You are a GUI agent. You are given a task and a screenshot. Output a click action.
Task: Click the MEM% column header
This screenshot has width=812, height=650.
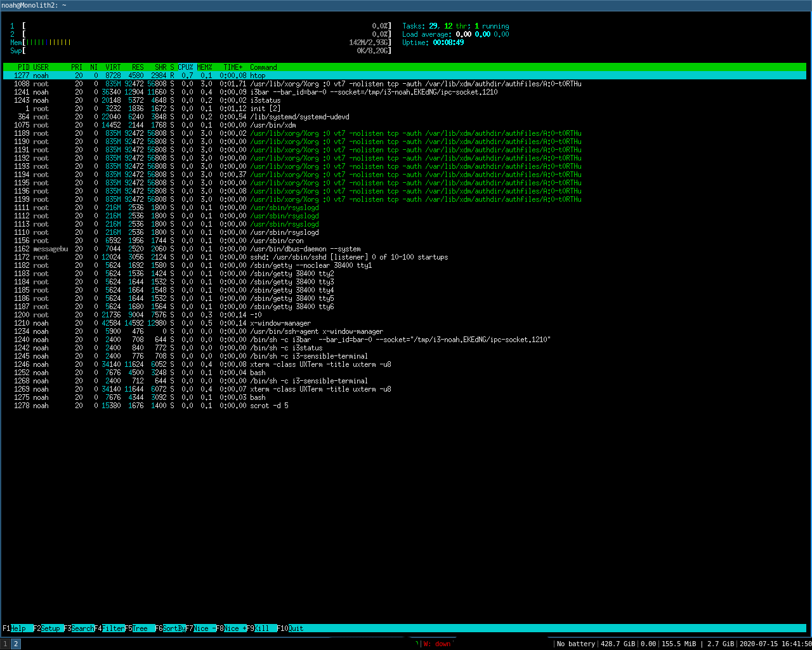point(204,67)
